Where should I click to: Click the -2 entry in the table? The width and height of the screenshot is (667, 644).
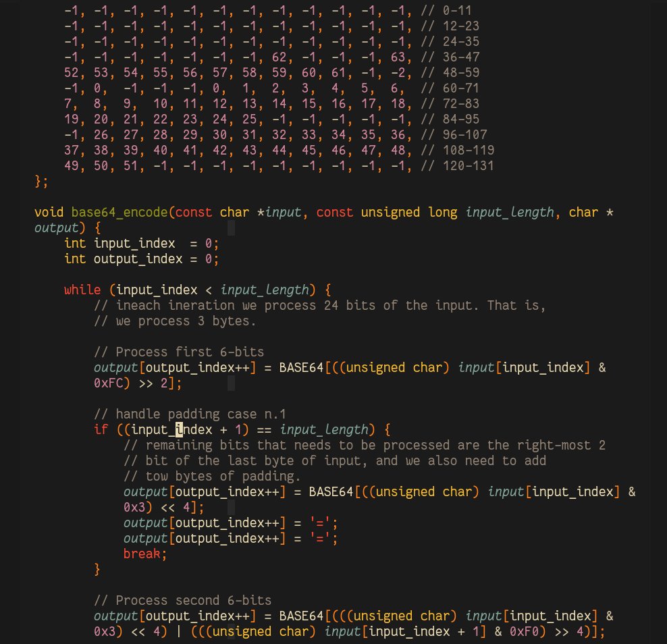click(398, 72)
